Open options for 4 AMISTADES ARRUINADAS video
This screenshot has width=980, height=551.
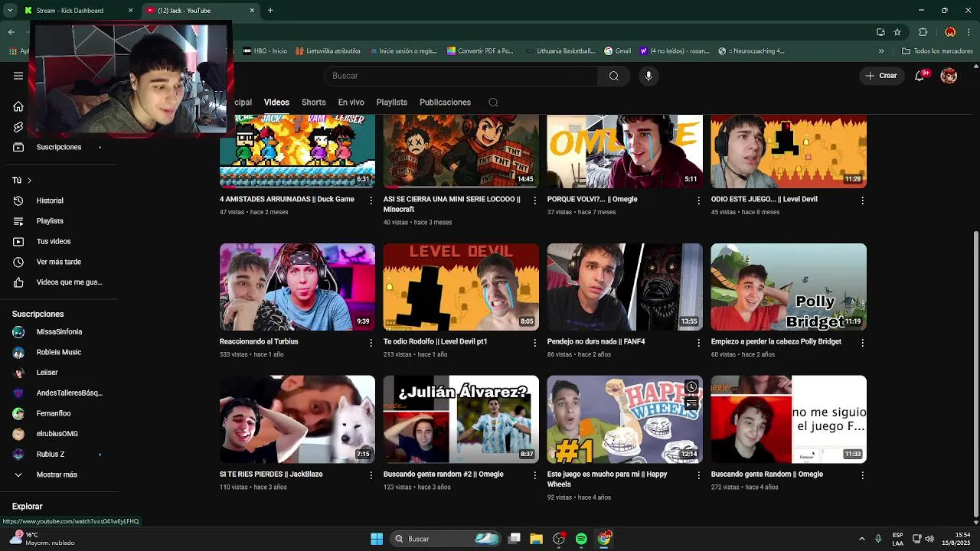tap(371, 201)
